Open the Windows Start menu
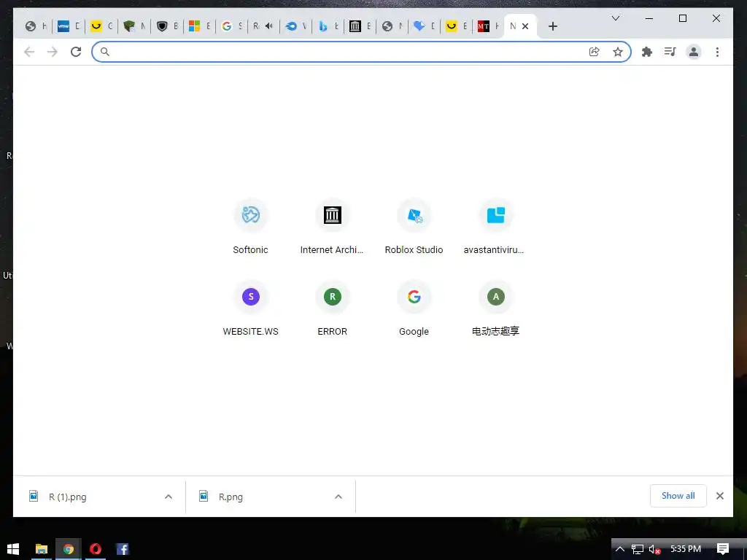Screen dimensions: 747x560 click(13, 549)
